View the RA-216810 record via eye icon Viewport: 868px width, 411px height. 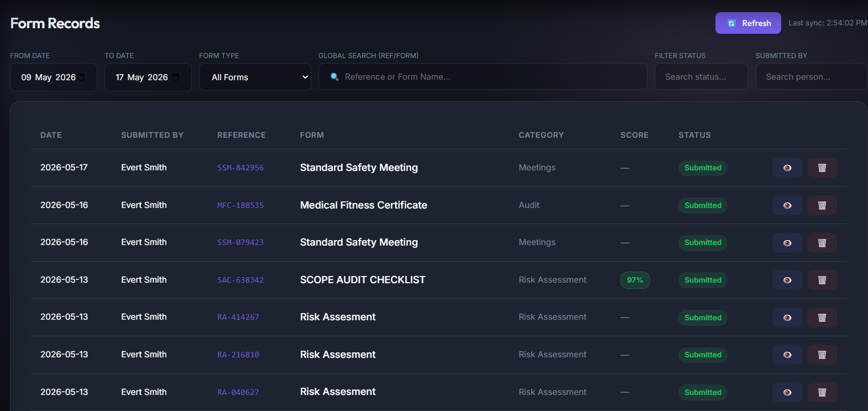click(x=787, y=355)
